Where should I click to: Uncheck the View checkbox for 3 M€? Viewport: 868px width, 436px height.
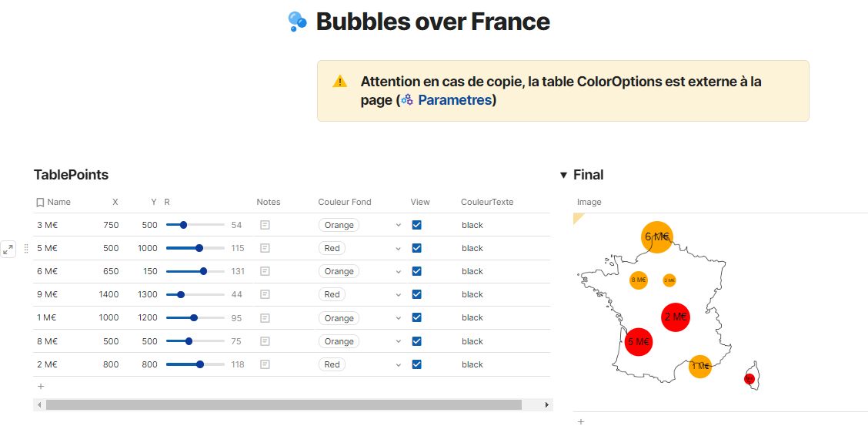coord(416,225)
